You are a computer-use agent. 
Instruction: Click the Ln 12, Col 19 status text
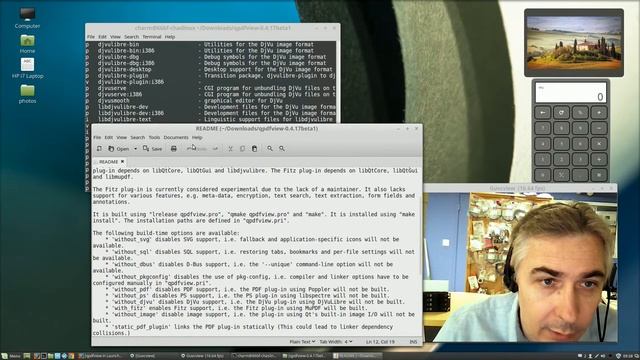pyautogui.click(x=380, y=342)
